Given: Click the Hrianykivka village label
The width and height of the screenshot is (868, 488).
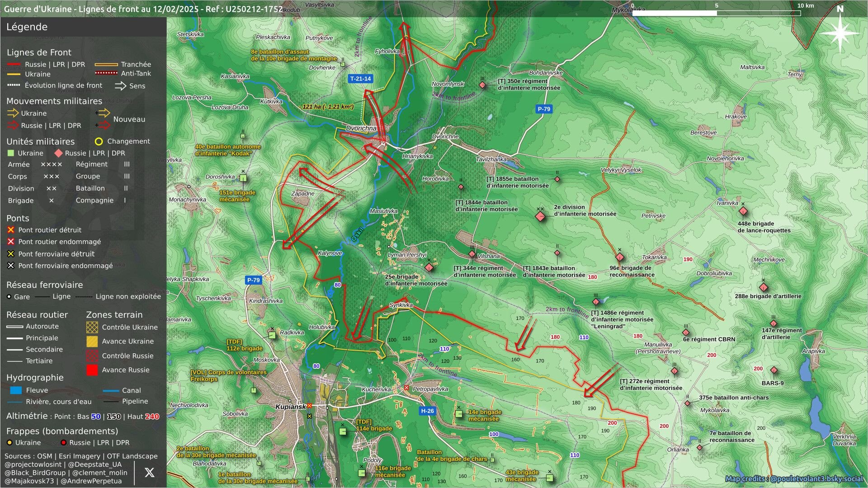Looking at the screenshot, I should coord(417,156).
